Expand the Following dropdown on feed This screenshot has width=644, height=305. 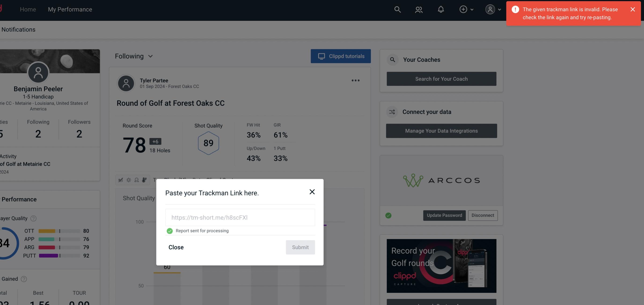point(134,56)
